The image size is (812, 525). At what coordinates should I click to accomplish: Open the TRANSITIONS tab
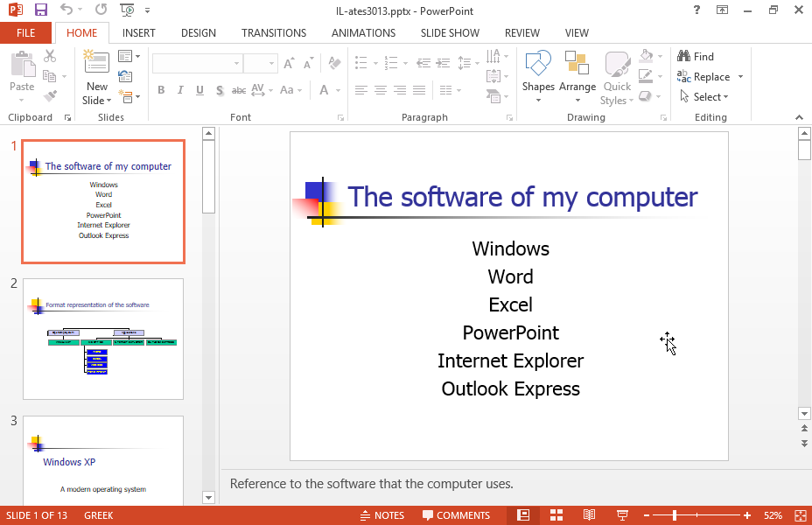tap(274, 33)
